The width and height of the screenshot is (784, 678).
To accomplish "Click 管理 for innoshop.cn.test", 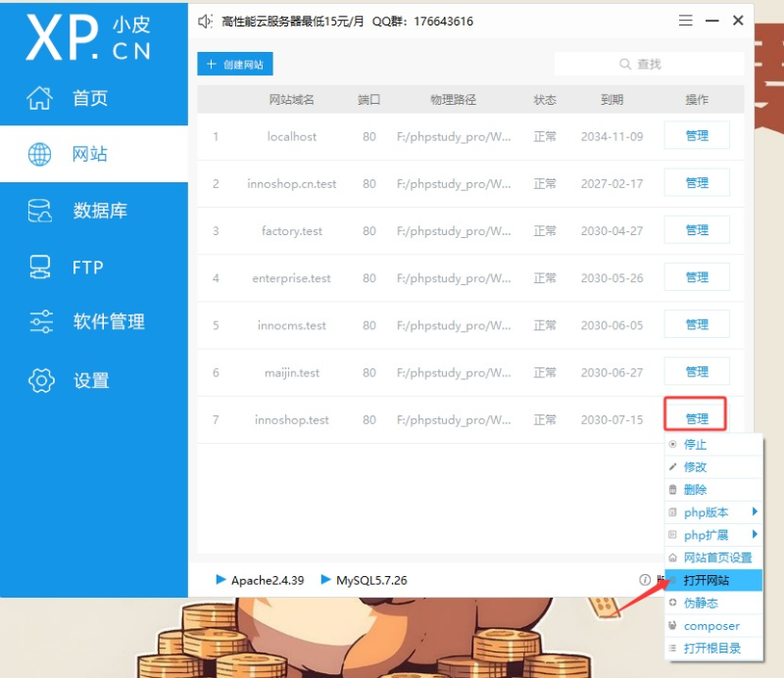I will 697,183.
